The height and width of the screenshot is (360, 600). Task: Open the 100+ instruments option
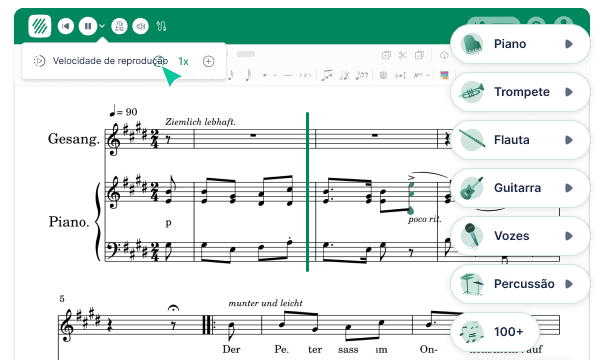[x=495, y=332]
